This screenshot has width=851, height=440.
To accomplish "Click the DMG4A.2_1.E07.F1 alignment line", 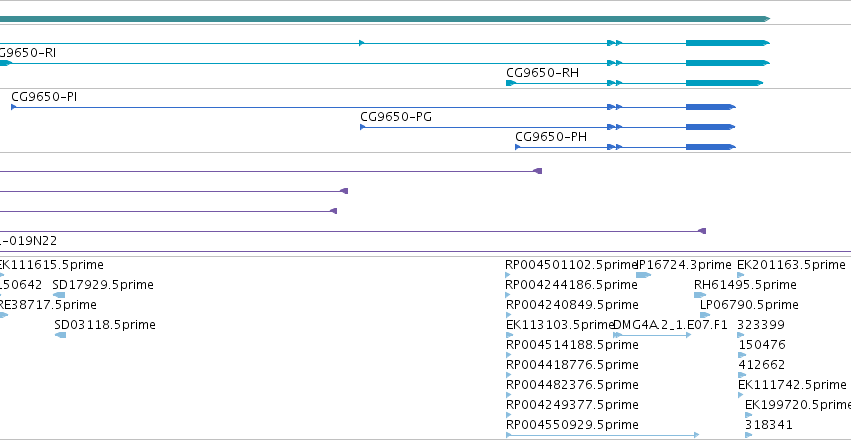I will (x=652, y=335).
